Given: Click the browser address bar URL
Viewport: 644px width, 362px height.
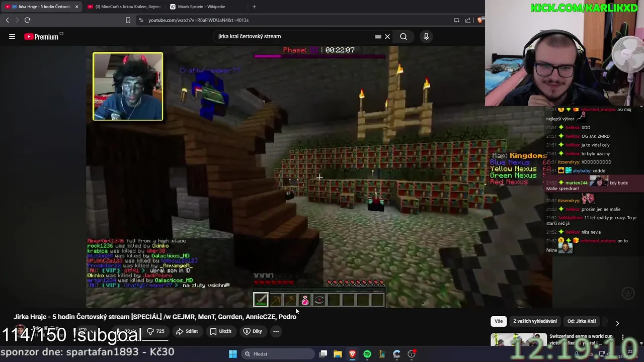Looking at the screenshot, I should click(198, 20).
